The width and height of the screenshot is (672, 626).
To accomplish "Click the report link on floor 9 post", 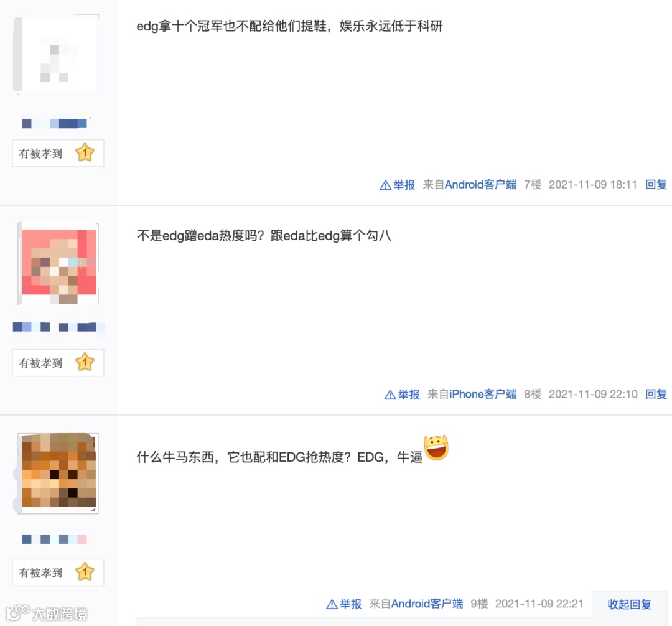I will click(343, 604).
